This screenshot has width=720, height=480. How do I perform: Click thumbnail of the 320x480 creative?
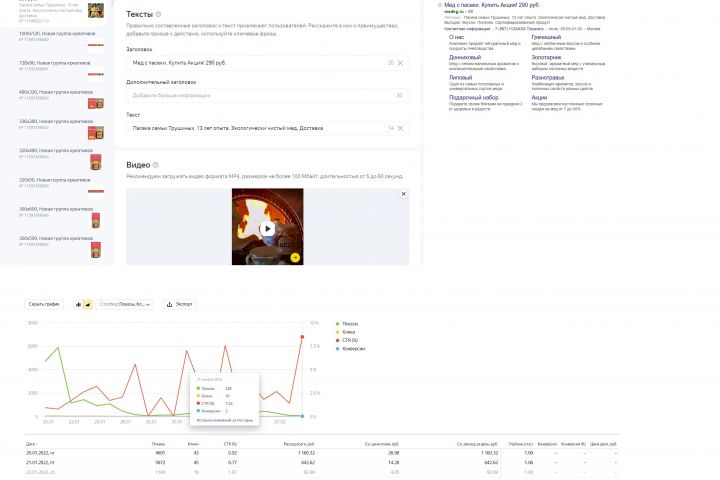point(96,162)
